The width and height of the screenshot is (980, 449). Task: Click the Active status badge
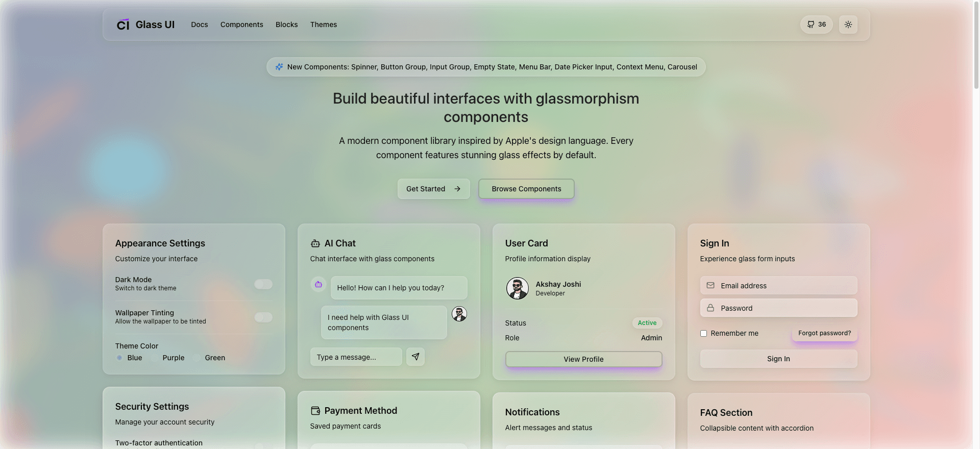(647, 323)
